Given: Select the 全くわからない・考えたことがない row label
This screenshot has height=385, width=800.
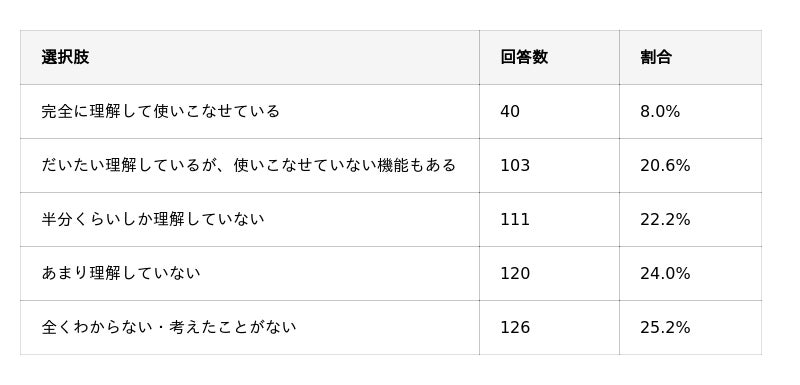Looking at the screenshot, I should [169, 327].
